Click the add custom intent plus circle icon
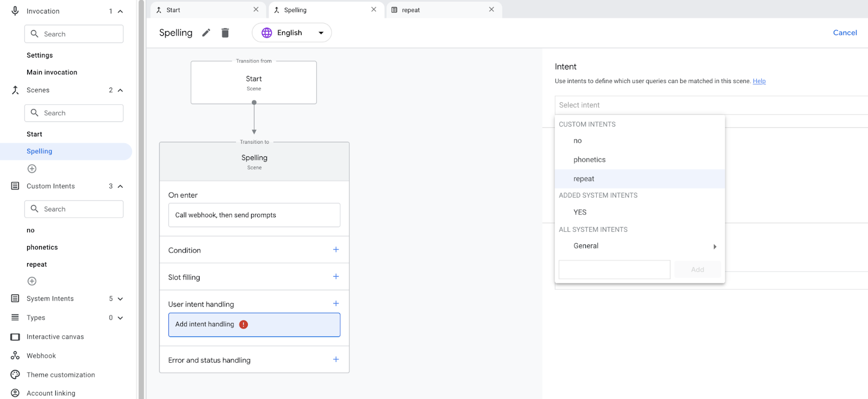This screenshot has width=868, height=399. tap(32, 281)
